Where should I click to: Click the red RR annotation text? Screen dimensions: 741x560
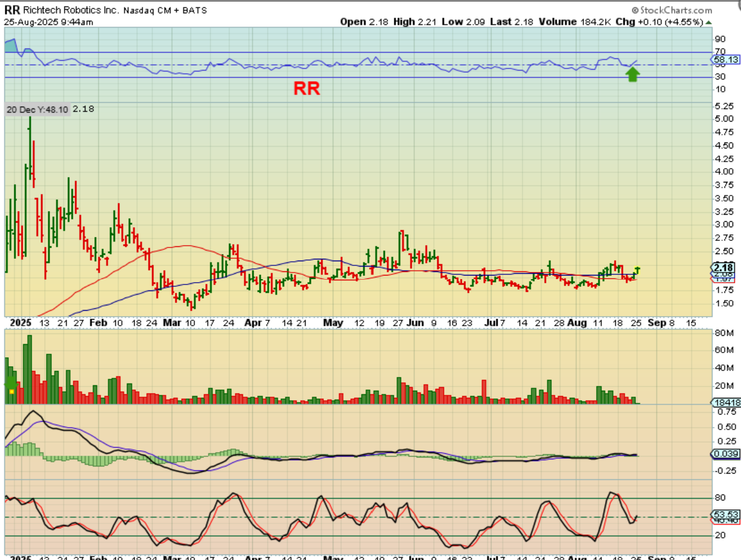(x=307, y=89)
